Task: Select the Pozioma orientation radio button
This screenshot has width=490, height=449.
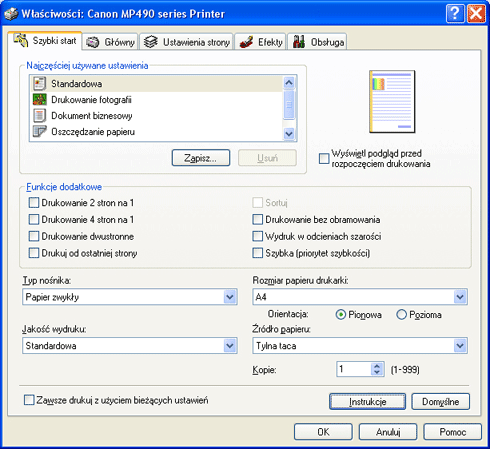Action: click(x=401, y=315)
